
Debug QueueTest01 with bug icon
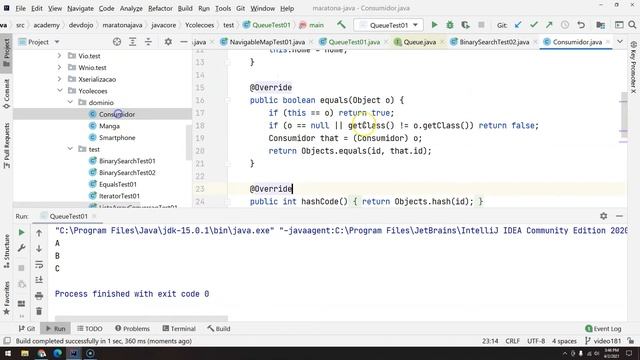click(x=450, y=25)
